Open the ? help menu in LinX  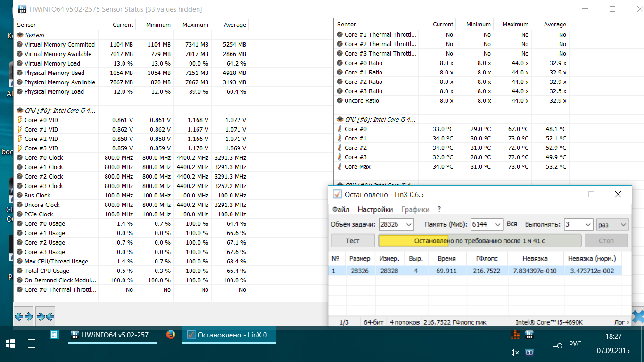(439, 210)
